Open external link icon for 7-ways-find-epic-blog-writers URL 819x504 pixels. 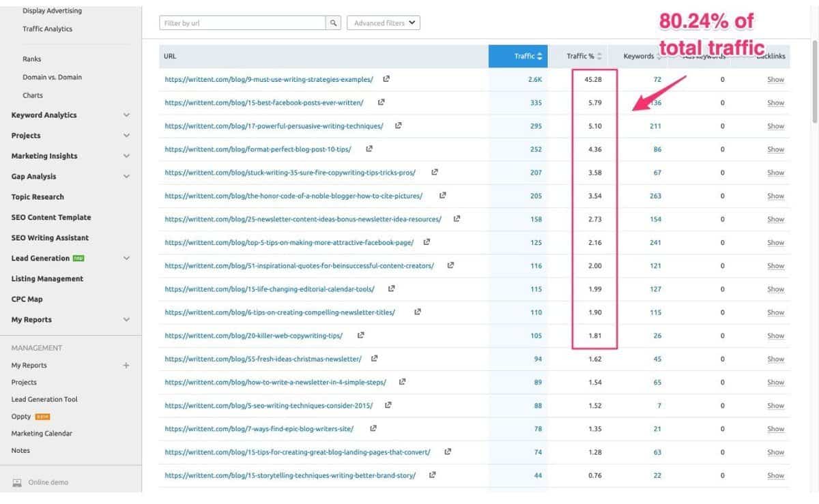pyautogui.click(x=372, y=428)
